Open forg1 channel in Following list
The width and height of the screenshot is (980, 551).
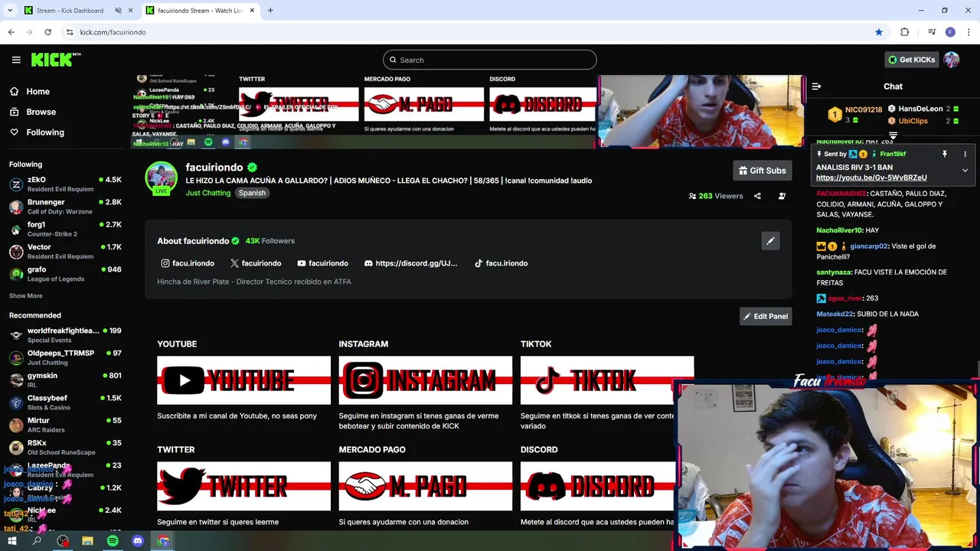click(65, 229)
